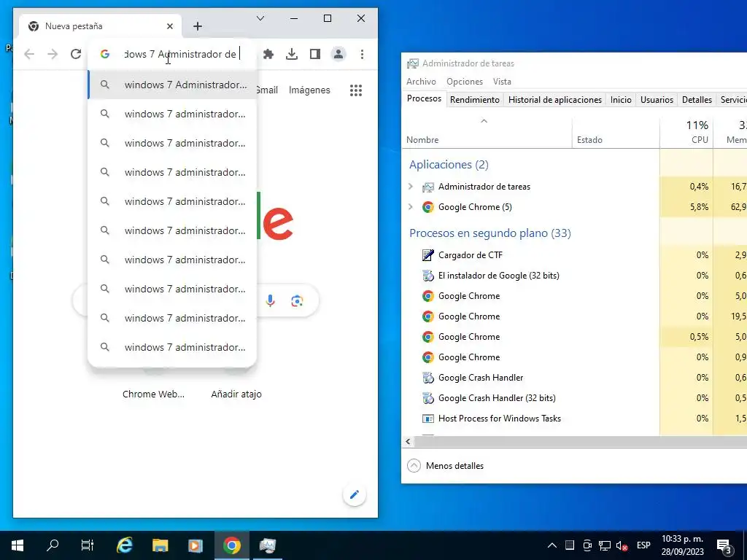
Task: Switch to Detalles tab
Action: pyautogui.click(x=697, y=99)
